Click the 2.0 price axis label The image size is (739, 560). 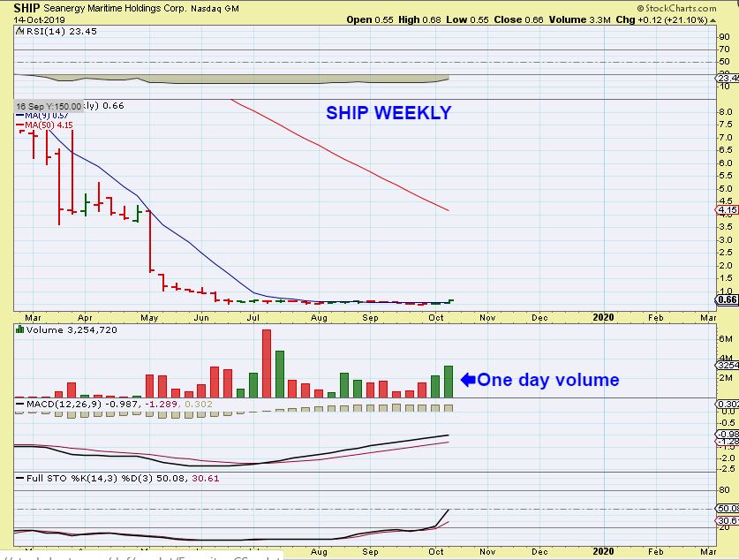(726, 265)
